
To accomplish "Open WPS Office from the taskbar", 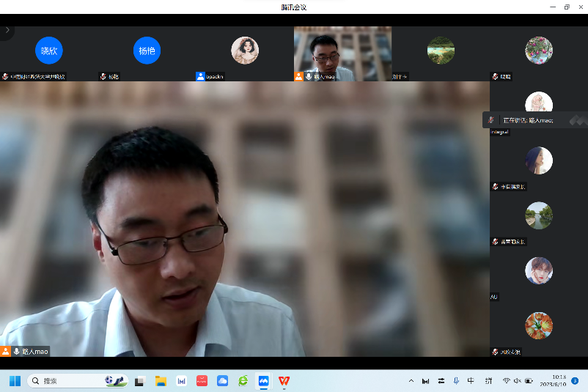I will click(284, 381).
